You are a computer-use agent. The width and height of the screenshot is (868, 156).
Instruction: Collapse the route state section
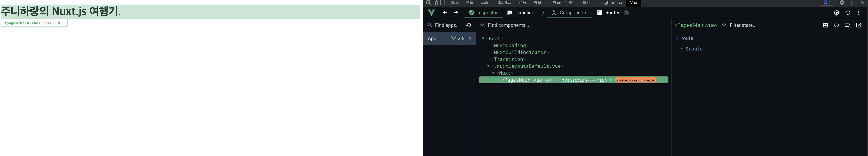point(677,39)
